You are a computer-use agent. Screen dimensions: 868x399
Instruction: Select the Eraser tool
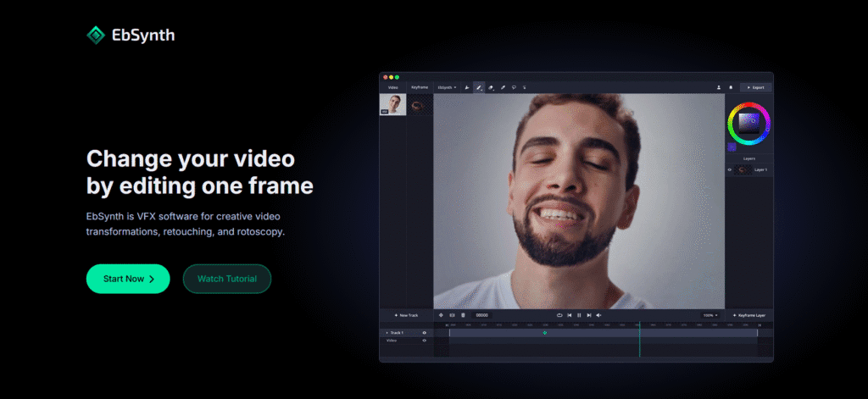[491, 87]
